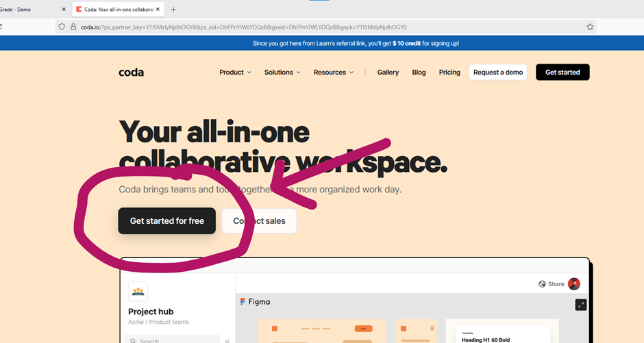Click the Coda logo in header
The height and width of the screenshot is (343, 644).
131,72
